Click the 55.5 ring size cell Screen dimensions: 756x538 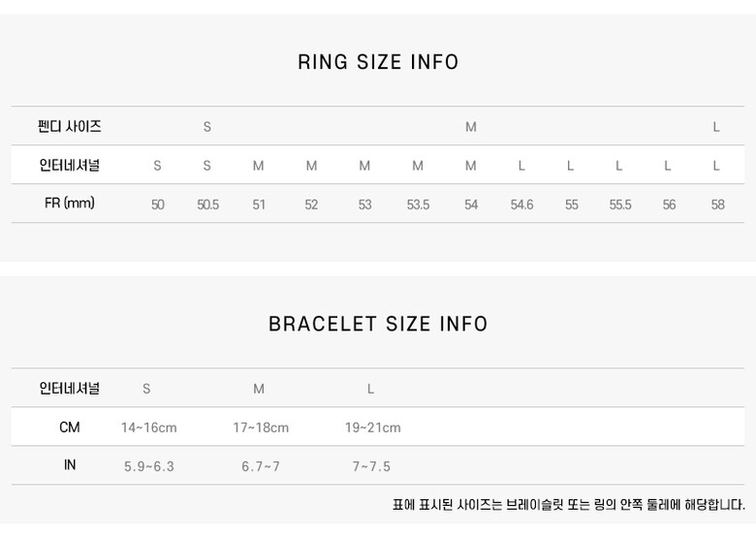click(x=620, y=205)
